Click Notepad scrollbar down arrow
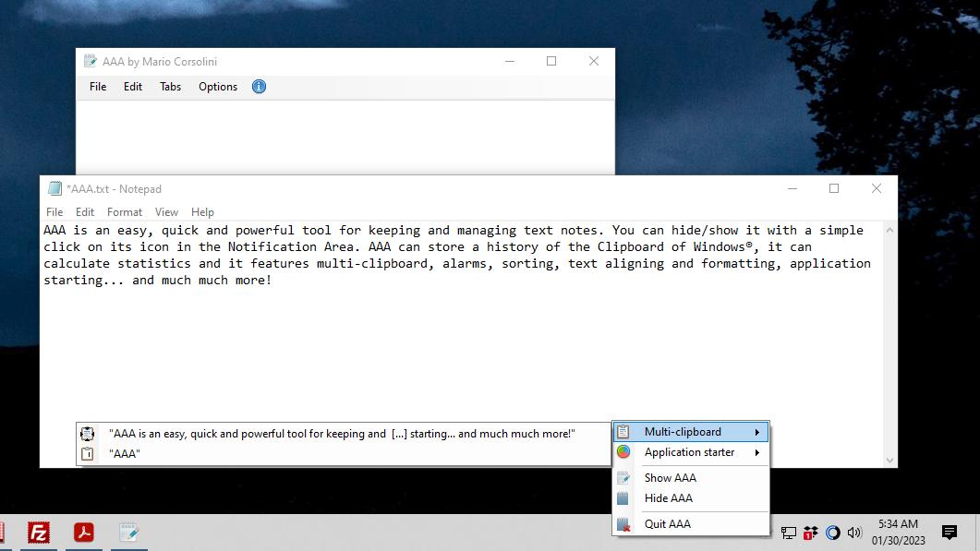980x551 pixels. point(890,461)
